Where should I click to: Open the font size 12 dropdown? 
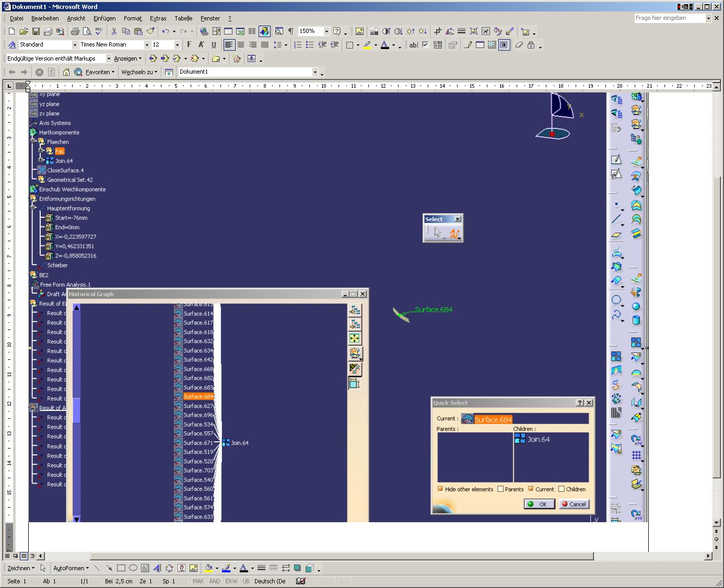tap(177, 45)
